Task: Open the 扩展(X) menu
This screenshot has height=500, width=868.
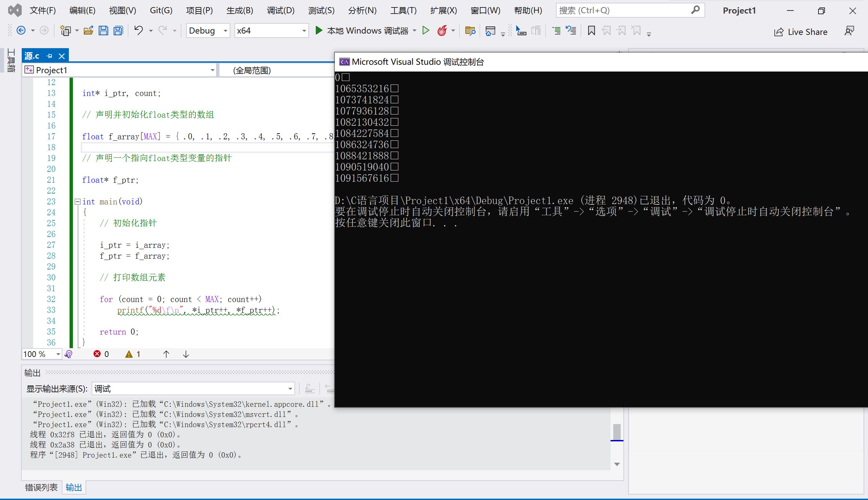Action: point(444,10)
